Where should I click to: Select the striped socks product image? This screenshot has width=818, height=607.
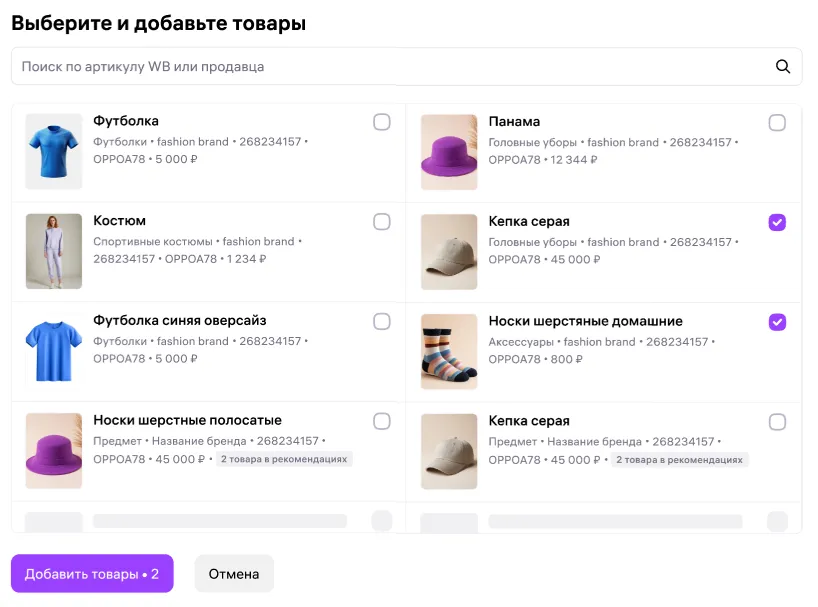click(449, 351)
